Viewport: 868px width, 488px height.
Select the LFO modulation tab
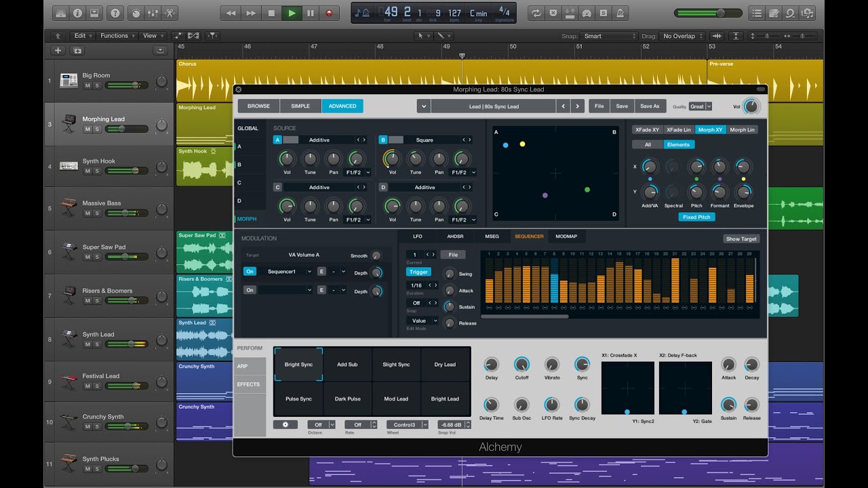(418, 237)
